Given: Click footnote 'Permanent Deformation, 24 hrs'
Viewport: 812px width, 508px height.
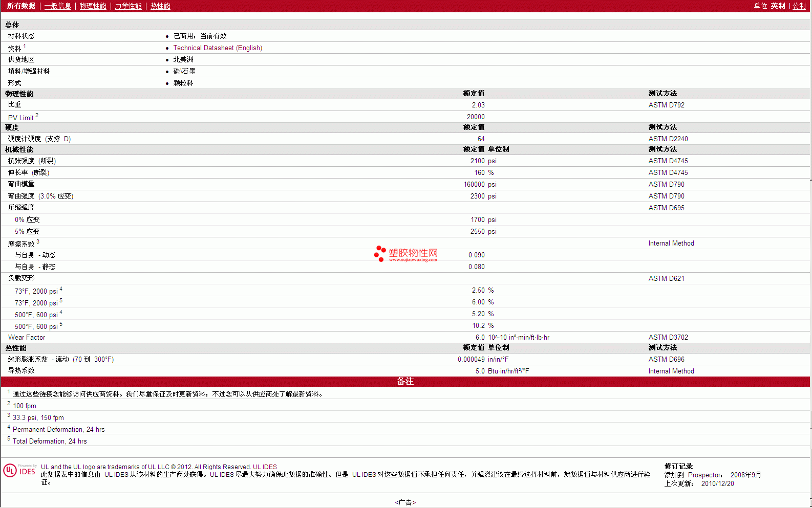Looking at the screenshot, I should [x=59, y=429].
